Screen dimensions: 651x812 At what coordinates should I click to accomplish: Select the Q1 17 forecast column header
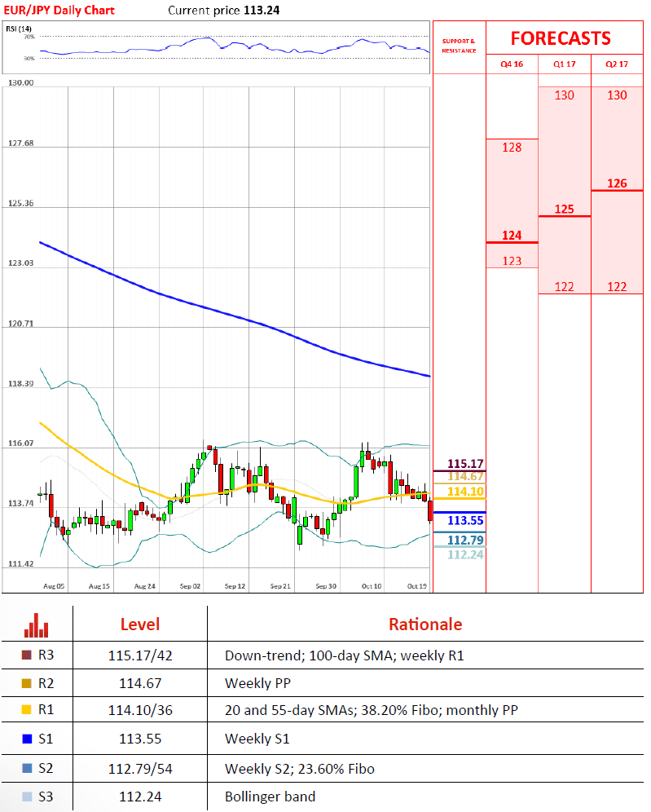click(x=564, y=64)
